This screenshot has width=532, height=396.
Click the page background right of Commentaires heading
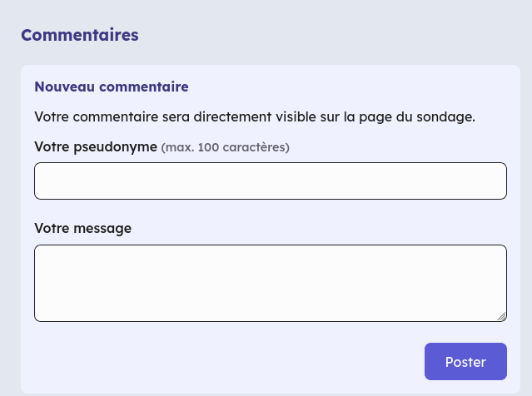(x=333, y=35)
